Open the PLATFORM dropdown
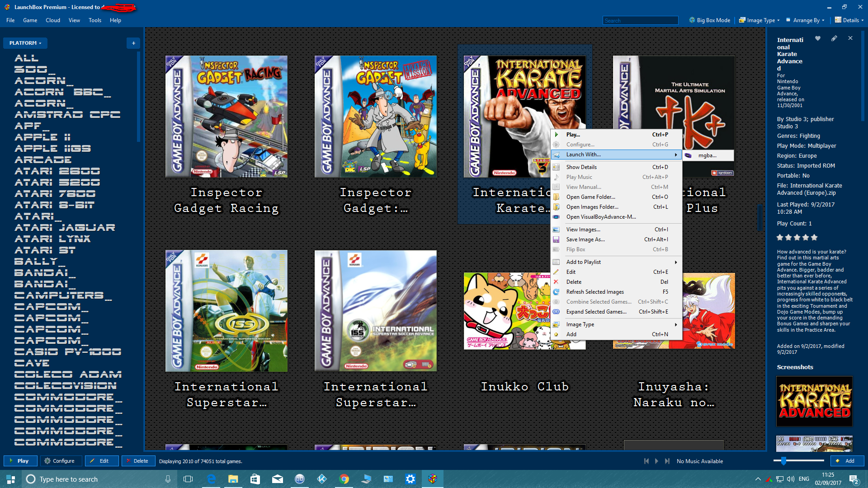The height and width of the screenshot is (488, 868). (x=26, y=43)
